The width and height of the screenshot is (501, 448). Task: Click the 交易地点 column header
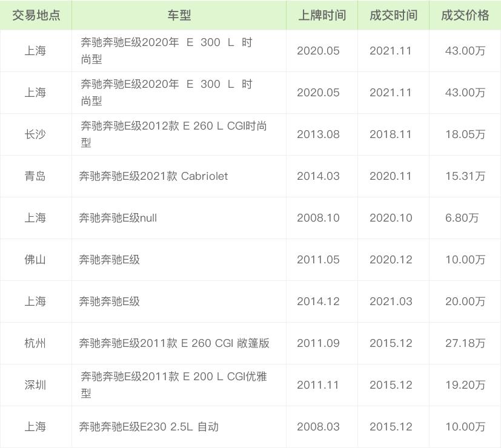pyautogui.click(x=36, y=15)
